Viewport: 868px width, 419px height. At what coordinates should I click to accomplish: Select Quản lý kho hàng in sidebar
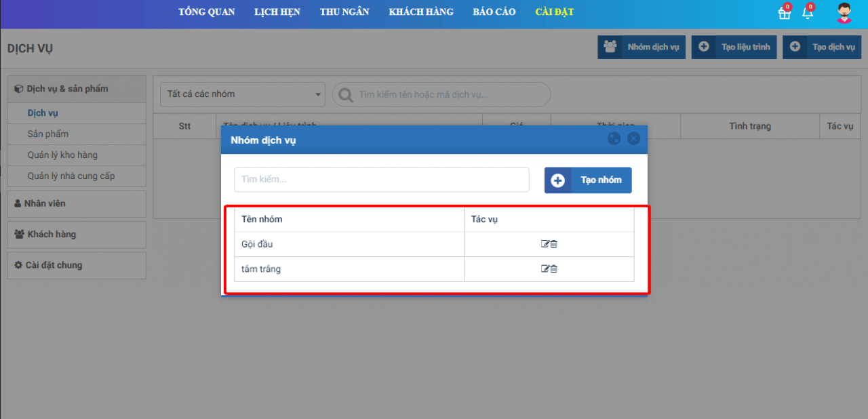point(62,155)
